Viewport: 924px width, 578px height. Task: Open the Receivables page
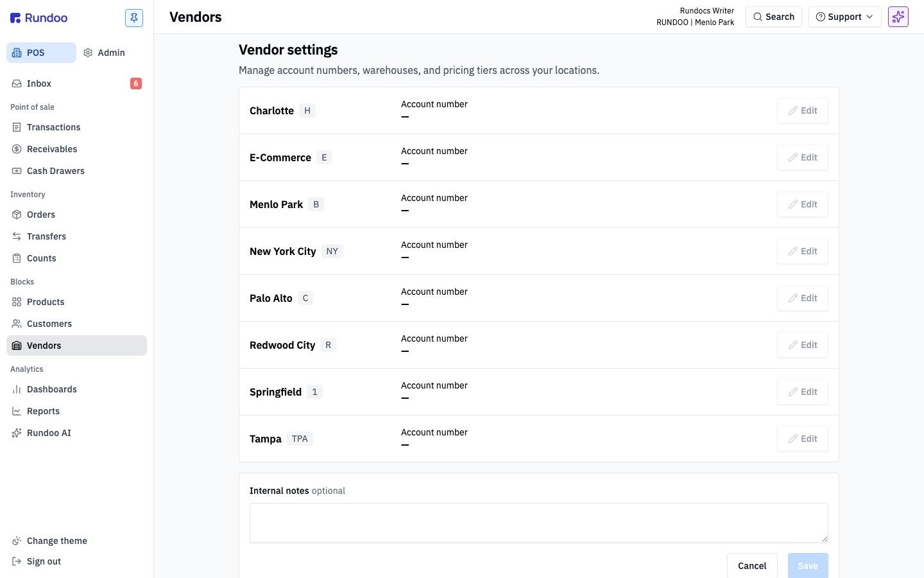(76, 149)
